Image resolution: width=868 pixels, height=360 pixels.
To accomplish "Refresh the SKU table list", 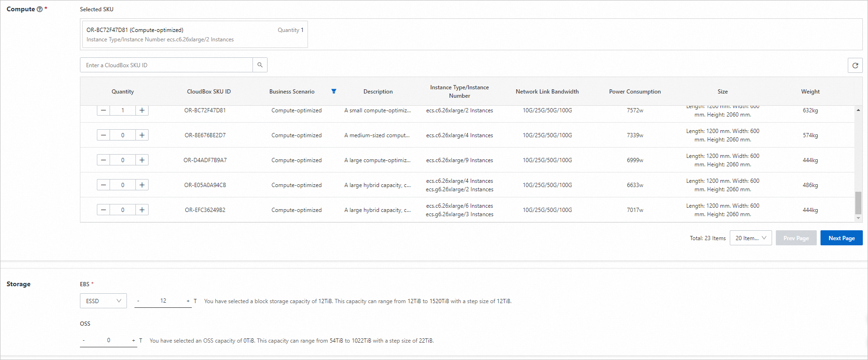I will click(x=855, y=65).
